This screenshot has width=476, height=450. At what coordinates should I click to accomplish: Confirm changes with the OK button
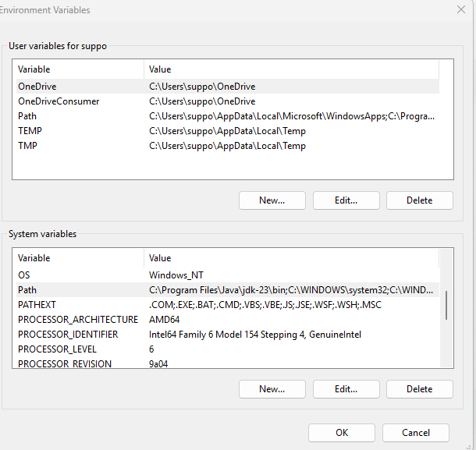(x=342, y=433)
